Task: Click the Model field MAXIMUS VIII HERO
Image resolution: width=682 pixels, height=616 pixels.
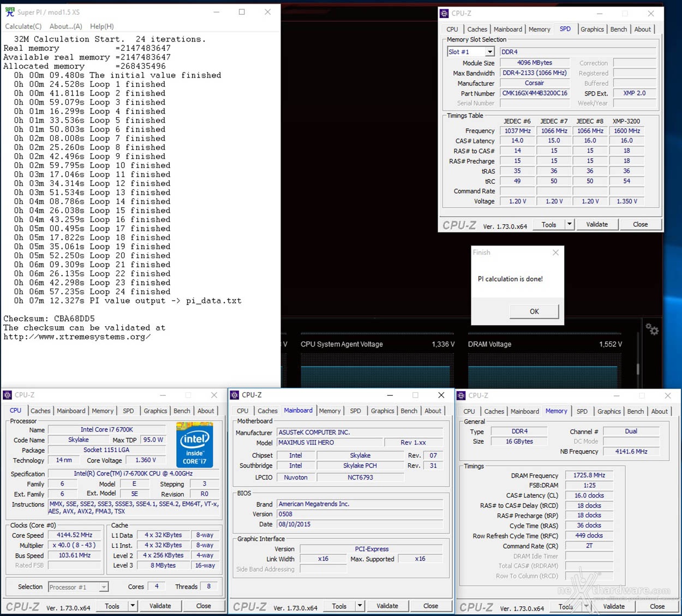Action: click(330, 442)
